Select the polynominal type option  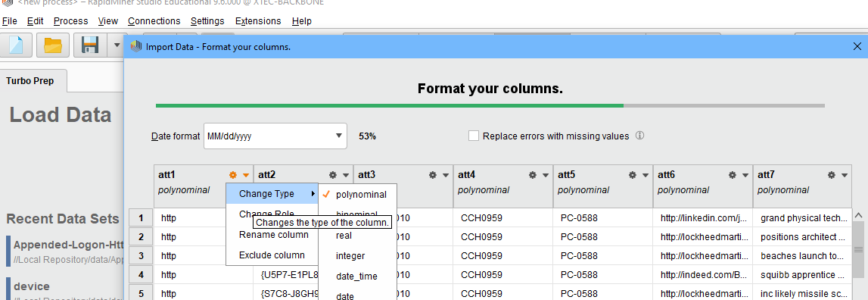(358, 195)
